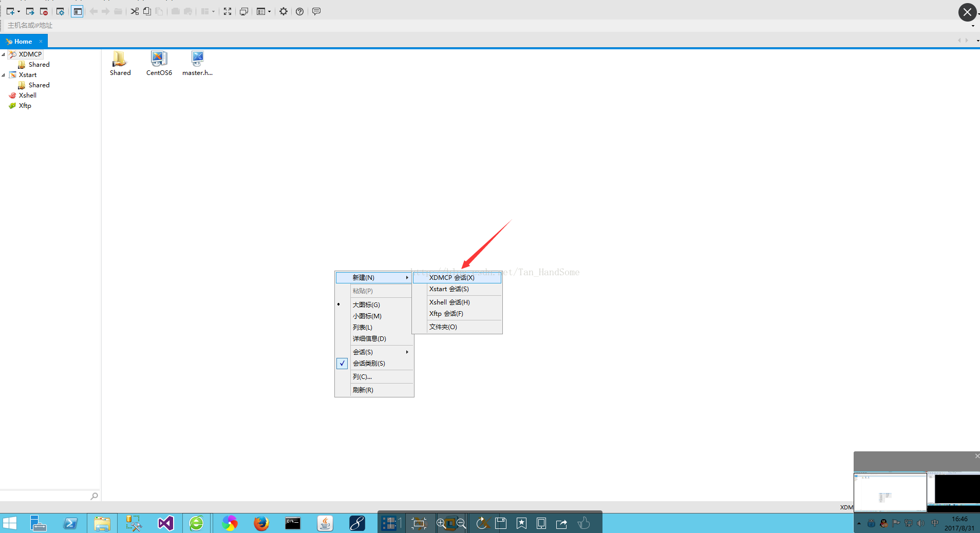The height and width of the screenshot is (533, 980).
Task: Choose Xshell 会话(H) from submenu
Action: 457,302
